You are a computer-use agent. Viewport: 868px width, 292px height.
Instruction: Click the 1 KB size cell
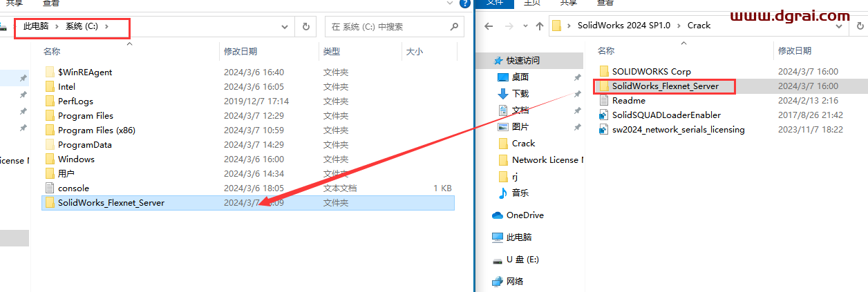coord(442,188)
